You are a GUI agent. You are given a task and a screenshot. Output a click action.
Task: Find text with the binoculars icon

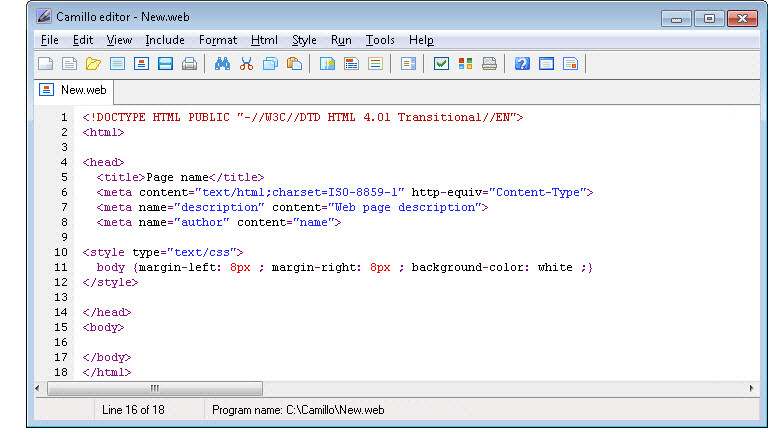point(222,64)
